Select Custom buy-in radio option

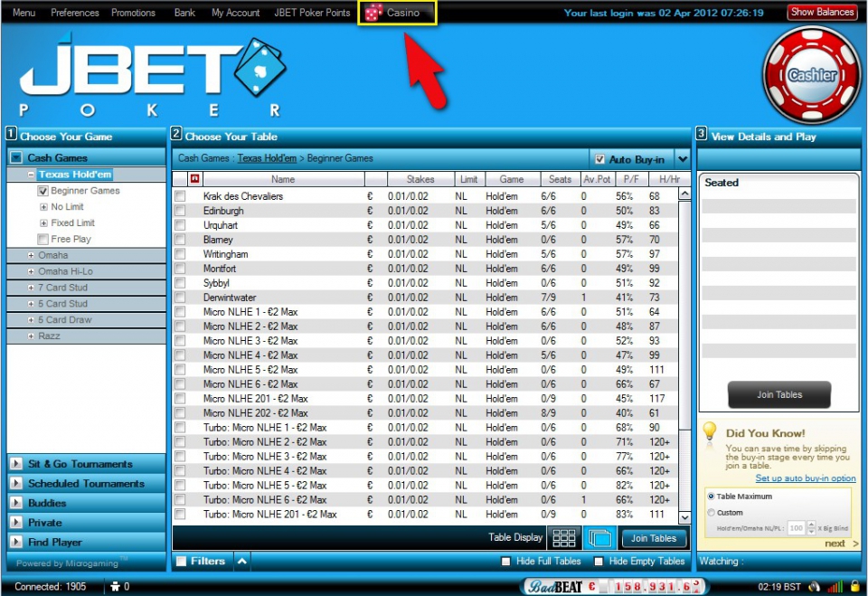tap(711, 513)
